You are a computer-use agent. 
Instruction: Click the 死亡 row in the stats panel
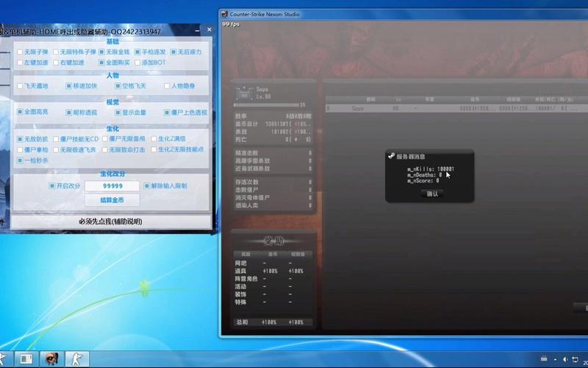273,140
